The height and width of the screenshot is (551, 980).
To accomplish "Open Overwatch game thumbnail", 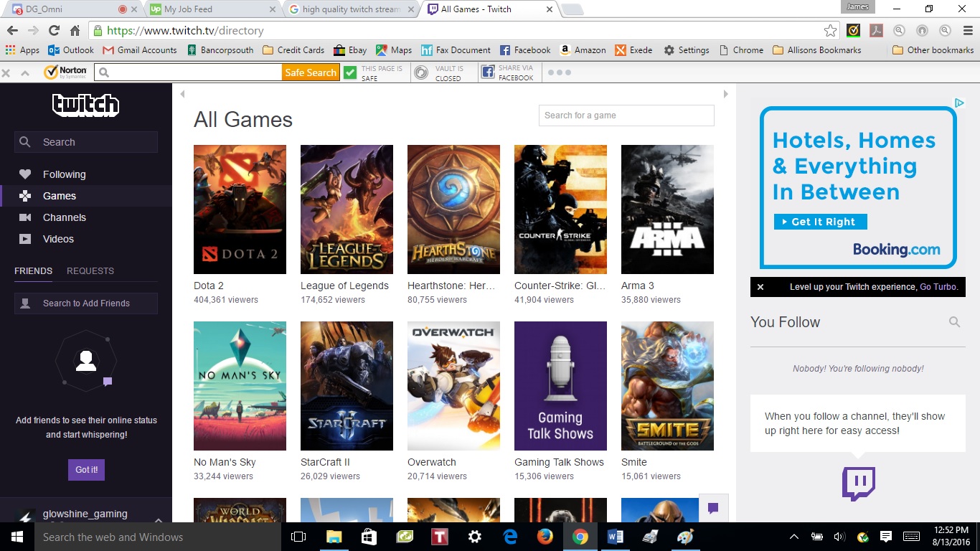I will point(453,386).
